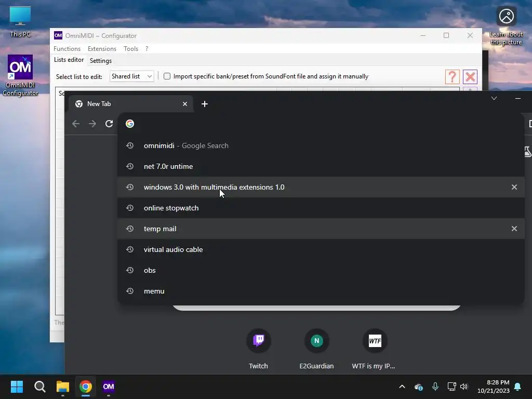Open the Windows Start menu

17,387
